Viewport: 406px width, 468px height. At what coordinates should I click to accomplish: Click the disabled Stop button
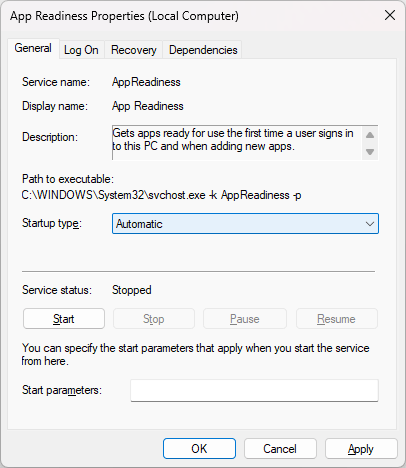[x=154, y=319]
